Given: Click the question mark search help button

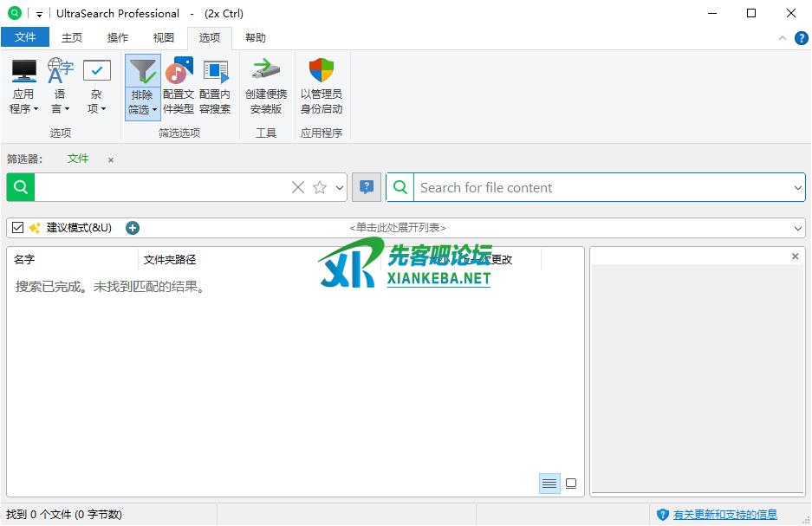Looking at the screenshot, I should tap(366, 187).
